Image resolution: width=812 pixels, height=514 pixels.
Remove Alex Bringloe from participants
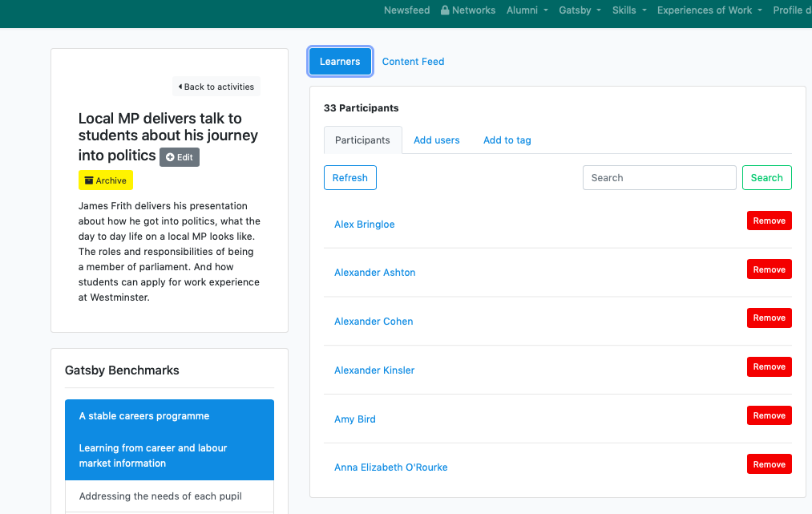[769, 221]
